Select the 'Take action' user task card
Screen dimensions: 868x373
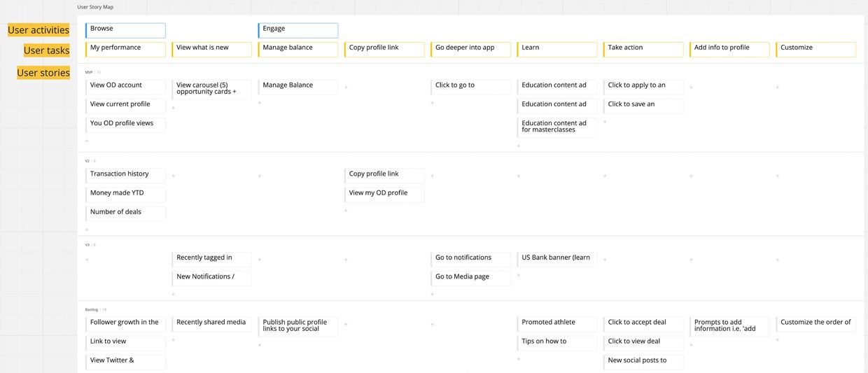click(x=643, y=49)
